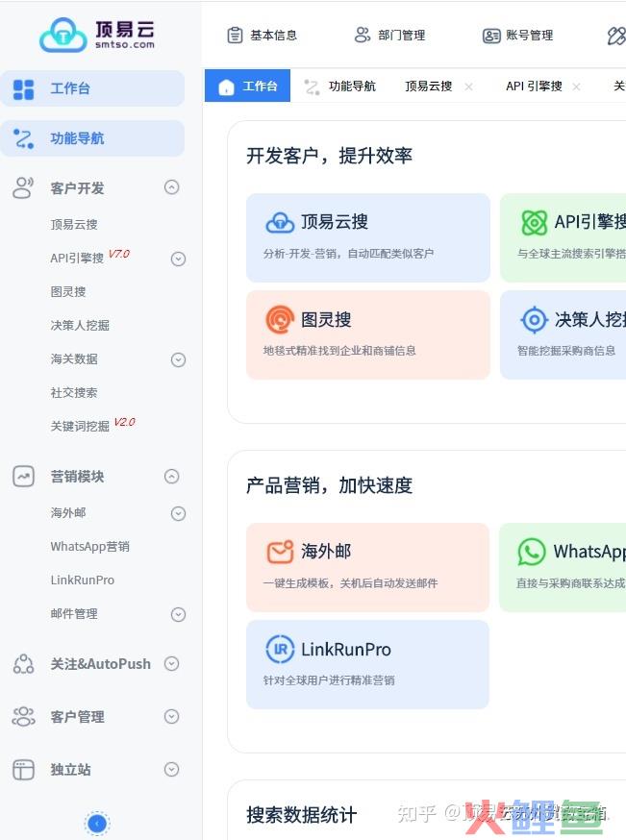Open the 顶易云搜 feature card
Image resolution: width=626 pixels, height=840 pixels.
point(368,237)
